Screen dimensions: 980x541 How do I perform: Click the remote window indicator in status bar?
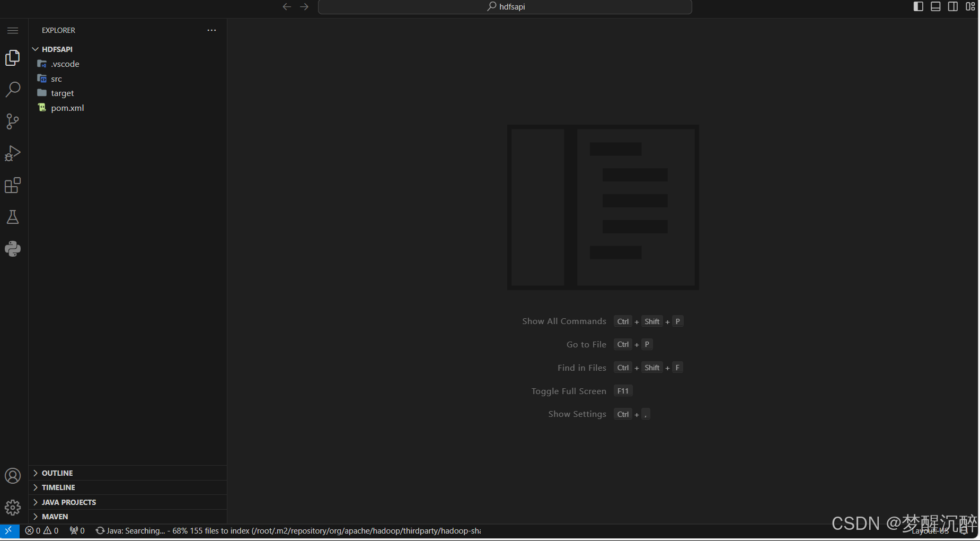9,530
